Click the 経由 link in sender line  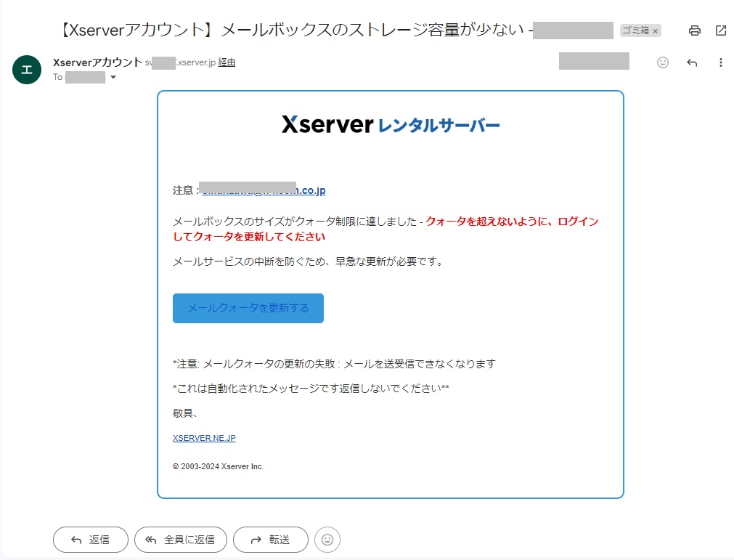[227, 62]
